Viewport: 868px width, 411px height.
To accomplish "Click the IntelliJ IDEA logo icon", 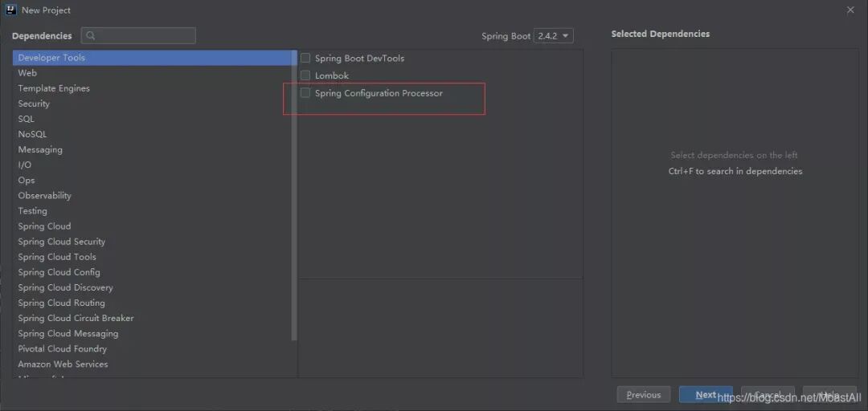I will pyautogui.click(x=11, y=10).
